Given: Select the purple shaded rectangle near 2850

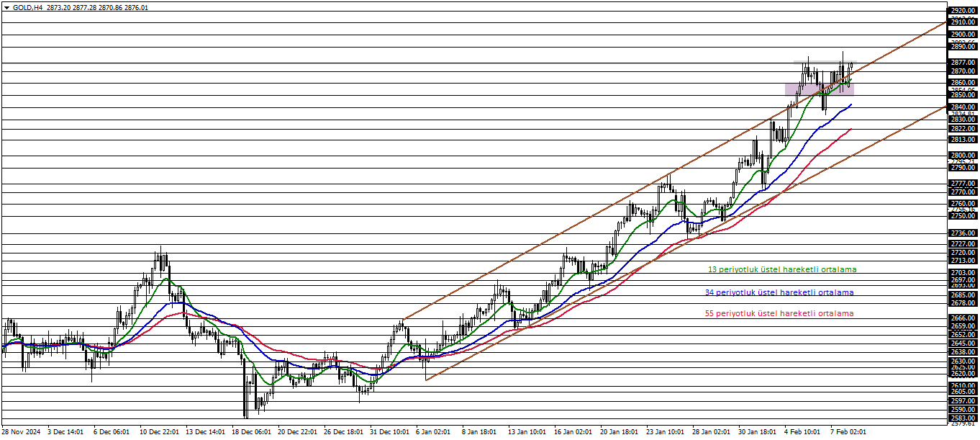Looking at the screenshot, I should pyautogui.click(x=819, y=89).
